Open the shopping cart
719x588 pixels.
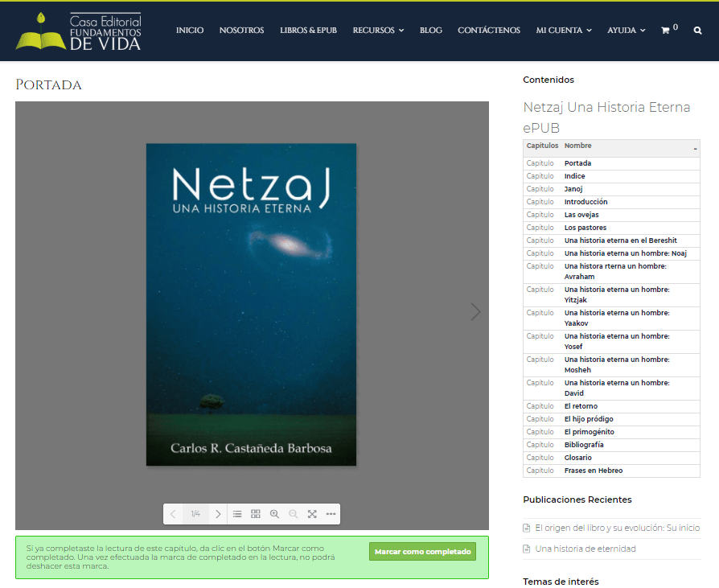(666, 31)
